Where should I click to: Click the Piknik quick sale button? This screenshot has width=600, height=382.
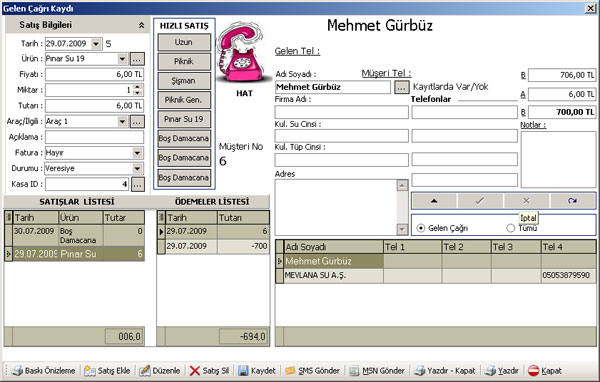tap(184, 61)
